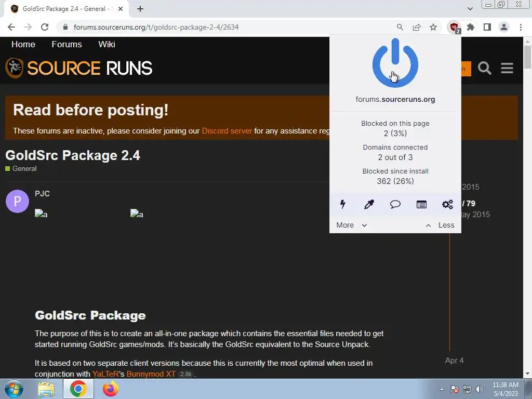Screen dimensions: 532x399
Task: Click the second broken image in post
Action: (x=137, y=214)
